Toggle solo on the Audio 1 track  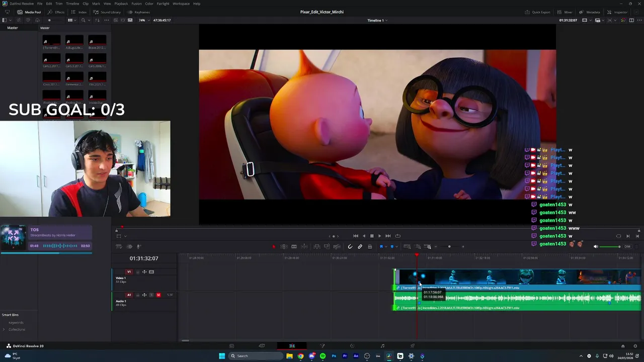coord(151,295)
